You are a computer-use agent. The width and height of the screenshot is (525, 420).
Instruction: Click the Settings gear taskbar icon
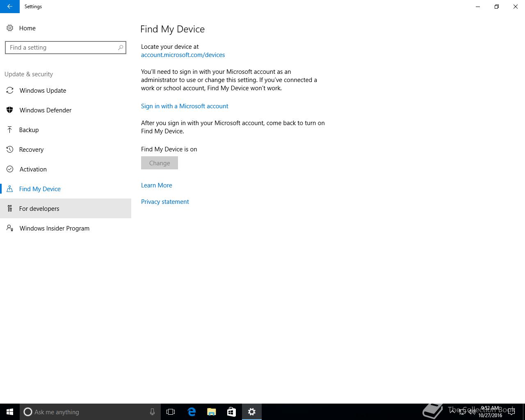click(x=252, y=412)
